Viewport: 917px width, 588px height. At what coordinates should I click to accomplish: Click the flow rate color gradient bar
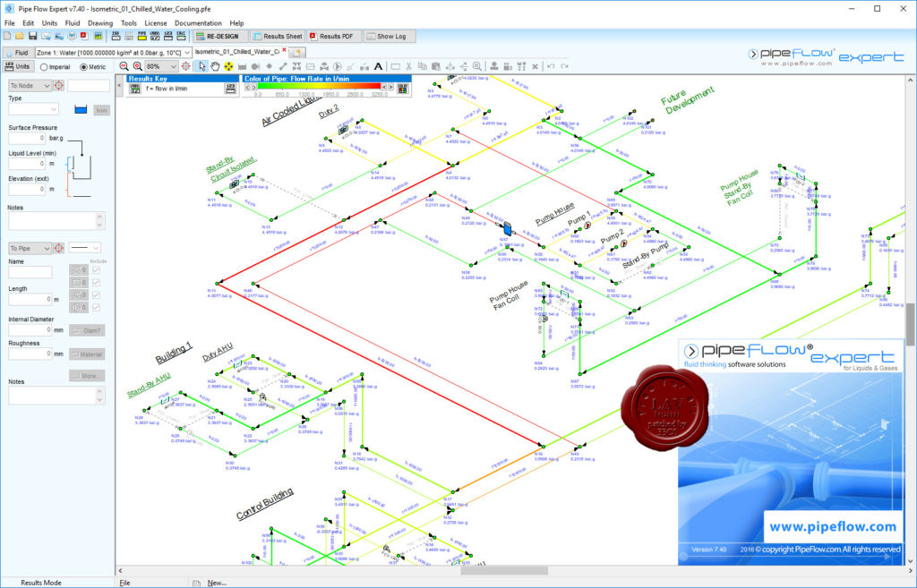[320, 87]
